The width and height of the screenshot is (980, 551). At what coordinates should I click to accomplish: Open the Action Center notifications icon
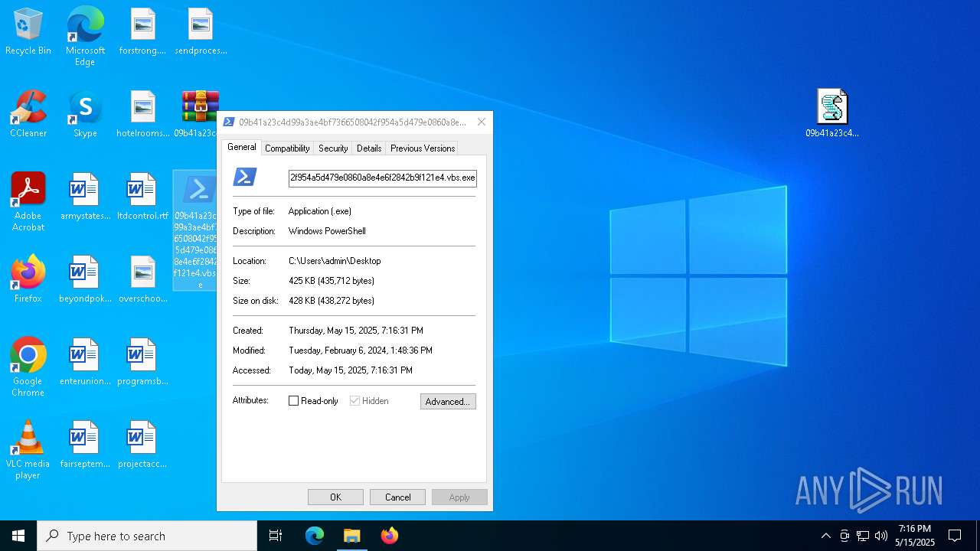click(x=955, y=536)
